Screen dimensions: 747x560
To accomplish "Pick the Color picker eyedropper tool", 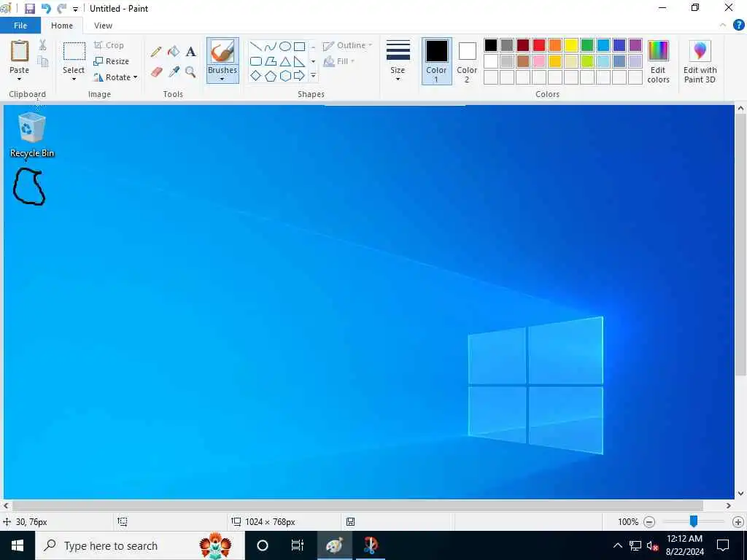I will pos(174,72).
